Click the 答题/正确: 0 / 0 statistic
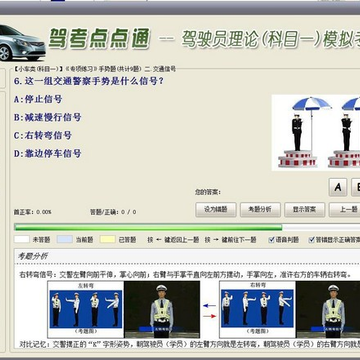 click(113, 212)
